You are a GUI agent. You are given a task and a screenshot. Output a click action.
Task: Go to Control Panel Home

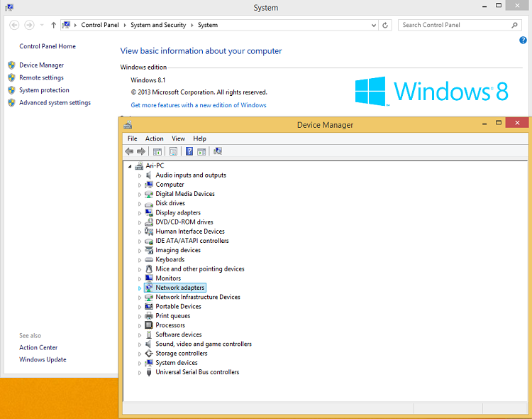(48, 46)
